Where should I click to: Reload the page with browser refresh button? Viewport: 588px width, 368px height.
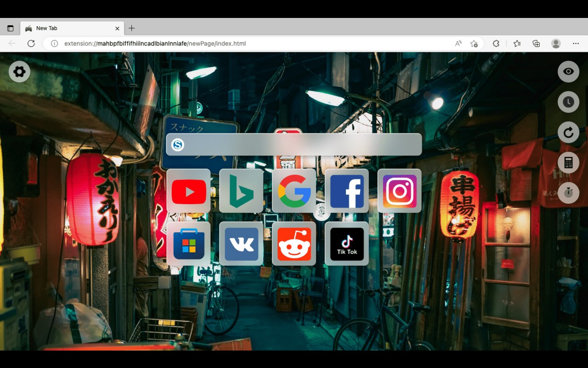(31, 44)
